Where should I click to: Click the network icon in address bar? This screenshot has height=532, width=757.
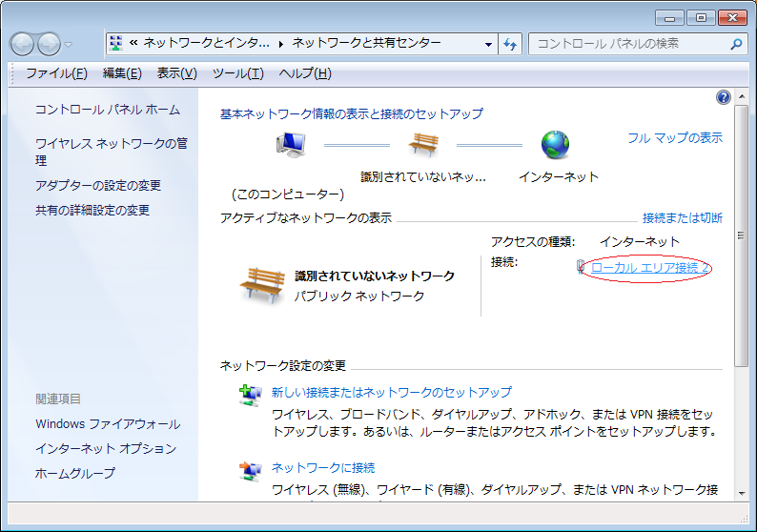[116, 44]
